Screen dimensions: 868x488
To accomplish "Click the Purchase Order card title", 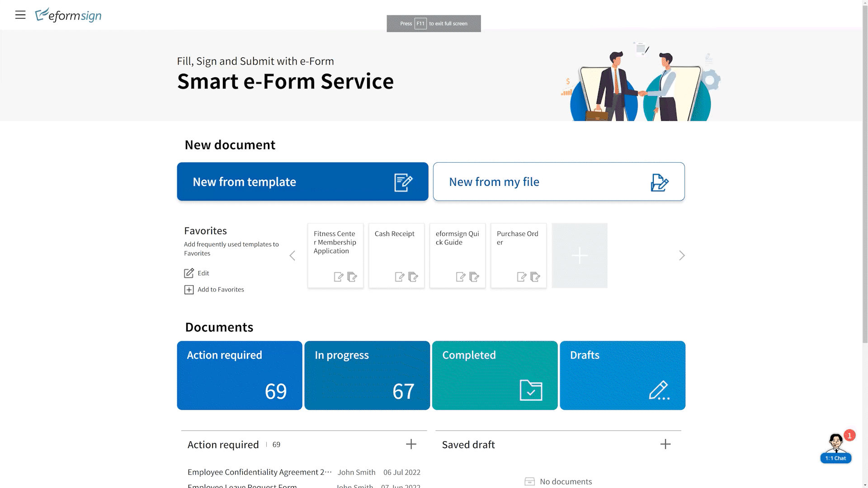I will point(518,238).
